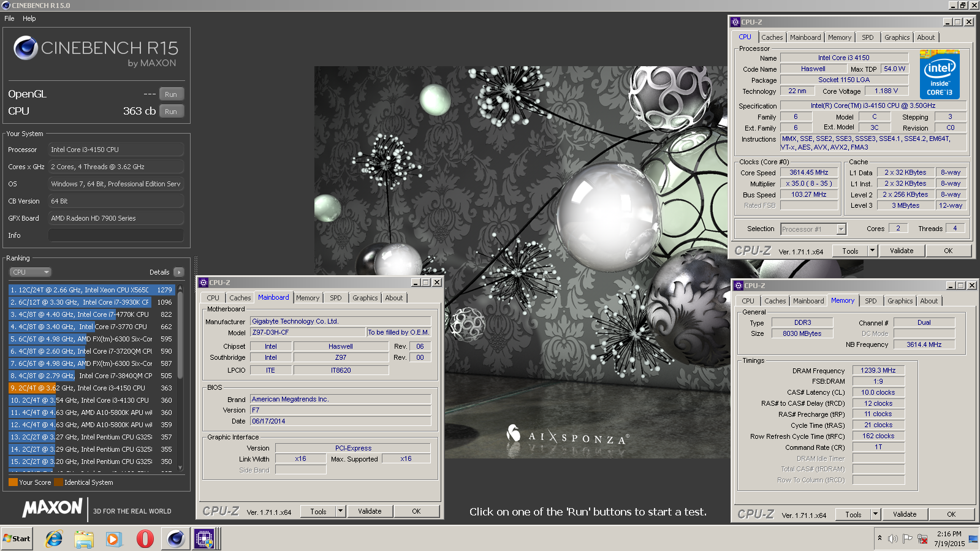This screenshot has height=551, width=980.
Task: Click the brown Identical System legend swatch
Action: [x=58, y=482]
